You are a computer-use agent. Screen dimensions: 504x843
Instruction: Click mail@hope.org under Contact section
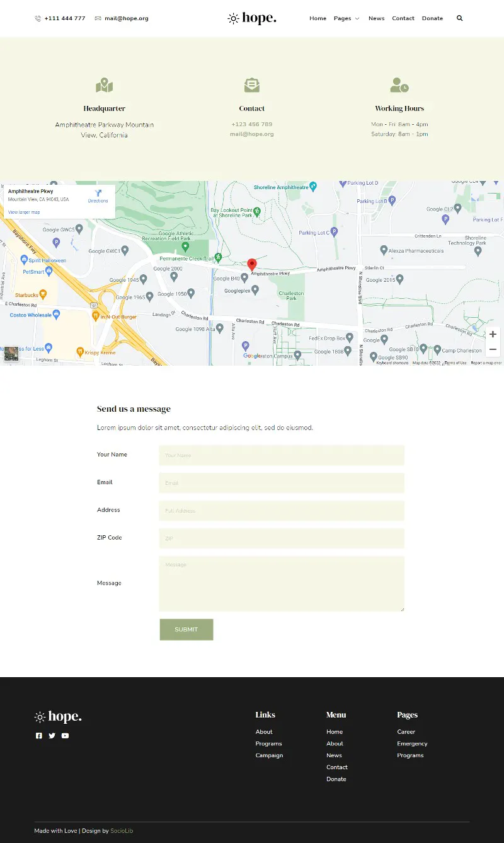pos(252,134)
